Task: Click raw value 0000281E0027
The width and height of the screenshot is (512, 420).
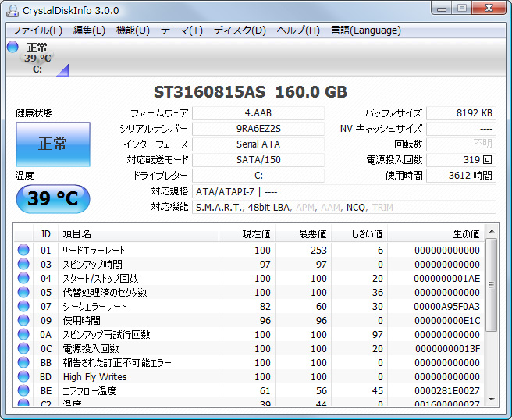Action: point(447,390)
